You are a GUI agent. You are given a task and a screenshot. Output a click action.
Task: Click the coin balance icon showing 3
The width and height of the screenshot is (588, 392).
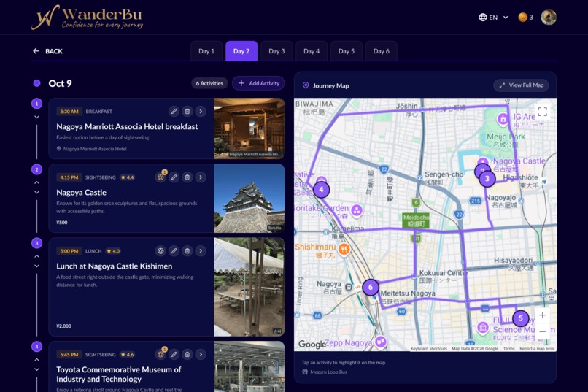[525, 18]
